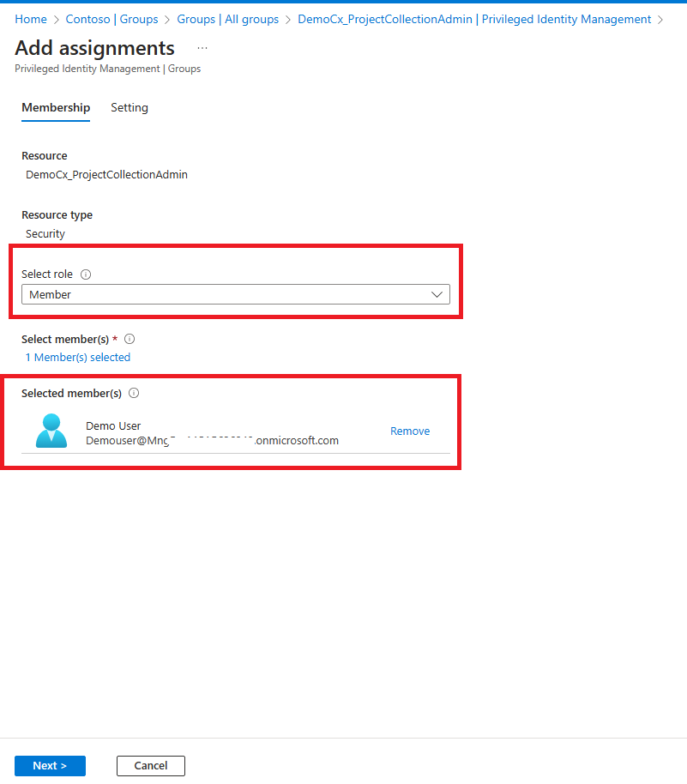This screenshot has width=687, height=784.
Task: Open the 1 Member(s) selected link
Action: [78, 357]
